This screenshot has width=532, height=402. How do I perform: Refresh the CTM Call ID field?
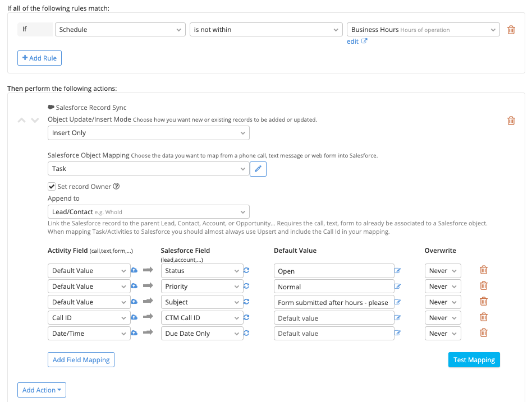click(x=246, y=318)
